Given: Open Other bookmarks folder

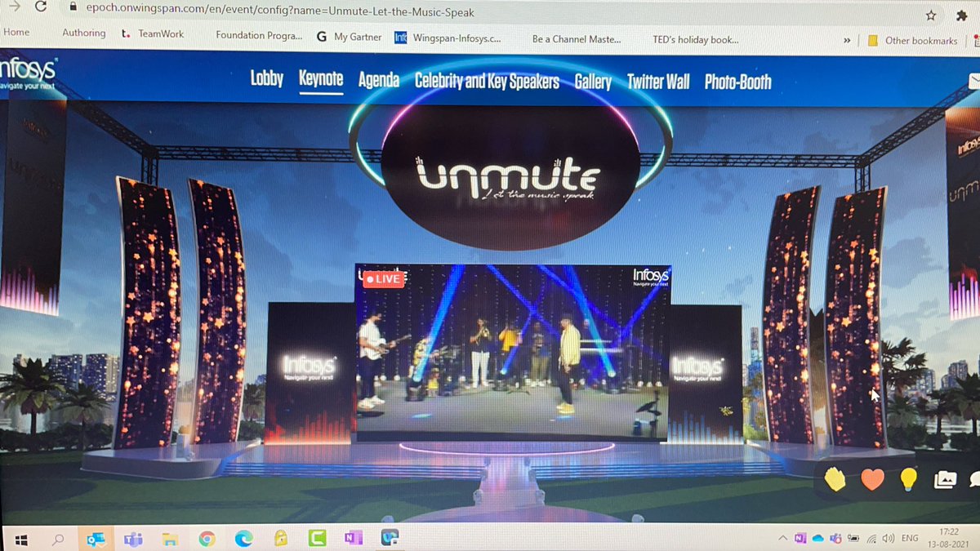Looking at the screenshot, I should [911, 40].
